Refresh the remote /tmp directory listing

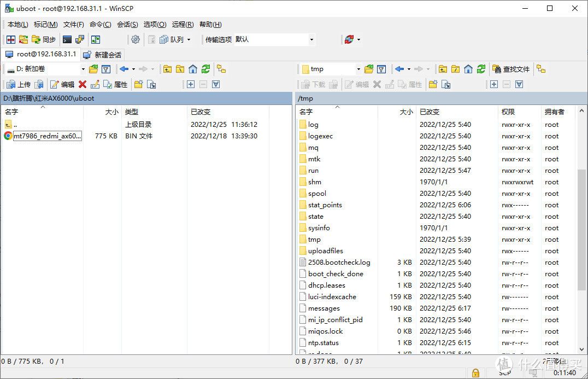[x=481, y=69]
